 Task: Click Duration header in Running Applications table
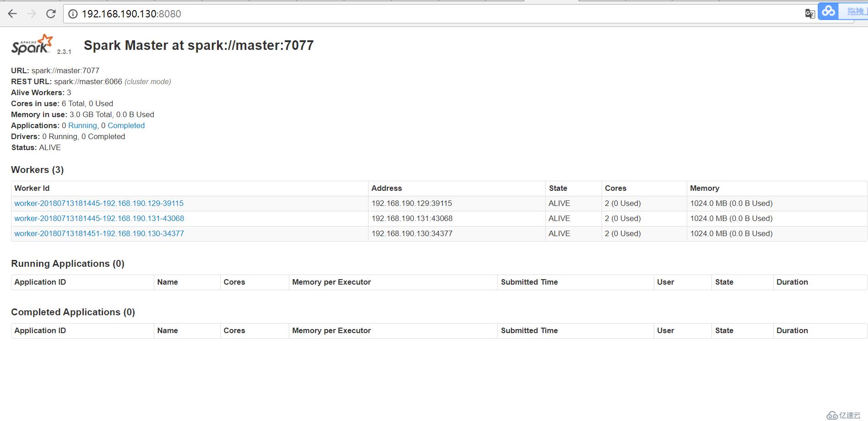pyautogui.click(x=792, y=282)
